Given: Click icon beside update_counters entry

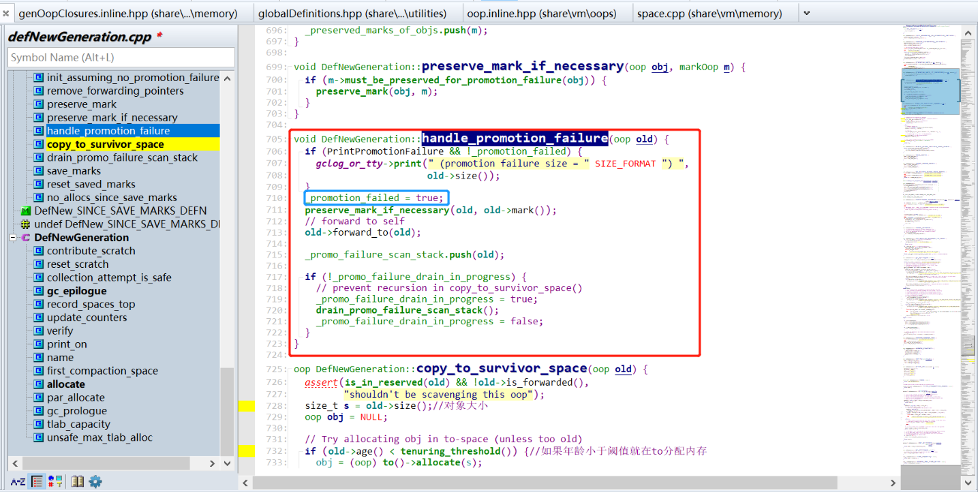Looking at the screenshot, I should click(39, 318).
